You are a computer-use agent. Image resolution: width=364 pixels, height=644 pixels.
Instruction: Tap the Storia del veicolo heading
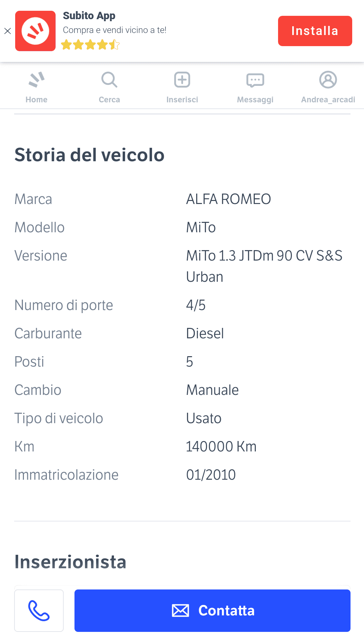tap(89, 155)
